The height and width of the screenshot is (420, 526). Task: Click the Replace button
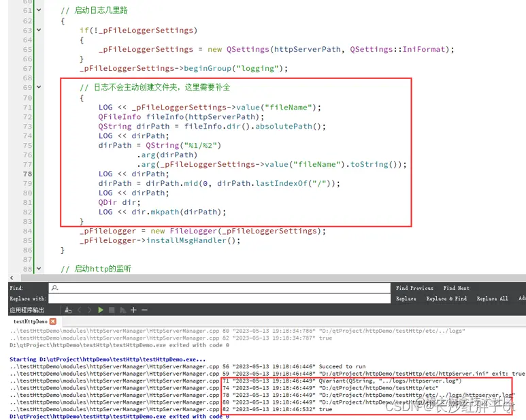tap(406, 299)
